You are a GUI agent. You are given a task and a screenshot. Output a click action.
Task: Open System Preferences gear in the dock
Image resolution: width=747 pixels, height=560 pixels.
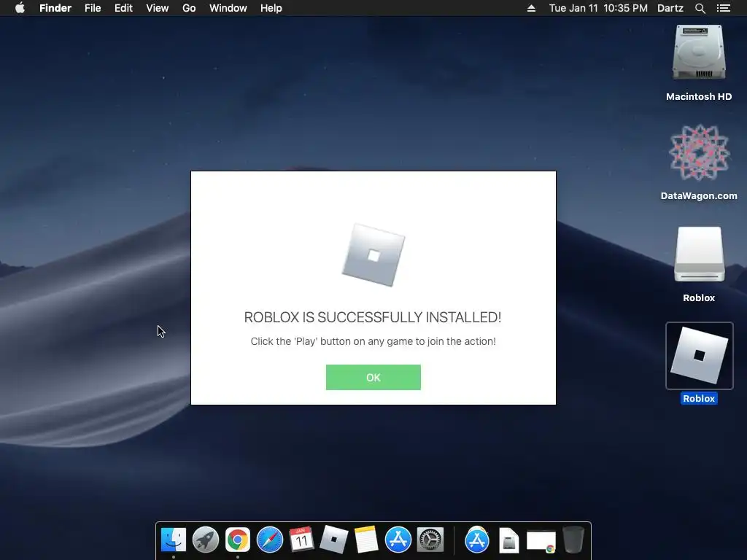point(430,540)
